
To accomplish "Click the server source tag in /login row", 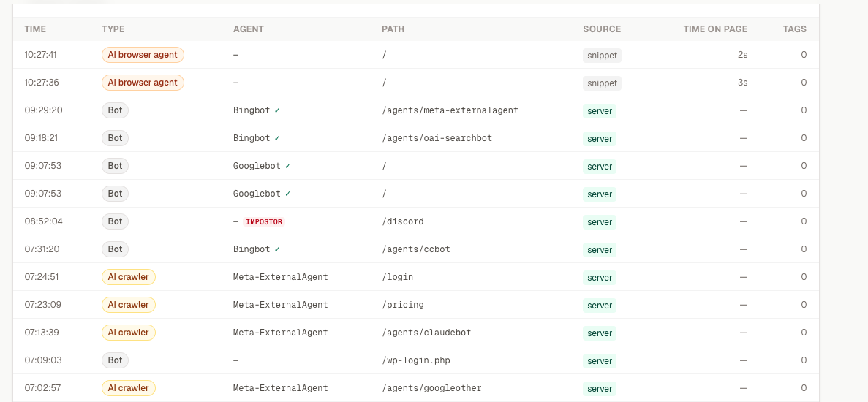I will click(x=600, y=277).
